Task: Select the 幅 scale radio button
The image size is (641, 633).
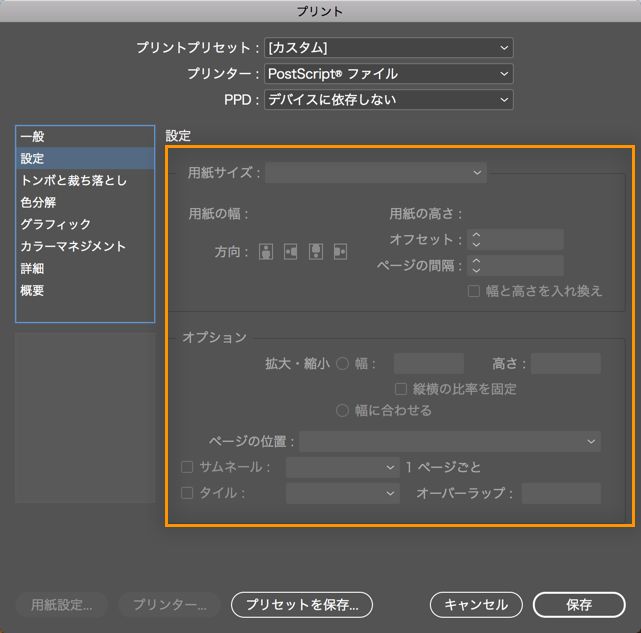Action: click(342, 363)
